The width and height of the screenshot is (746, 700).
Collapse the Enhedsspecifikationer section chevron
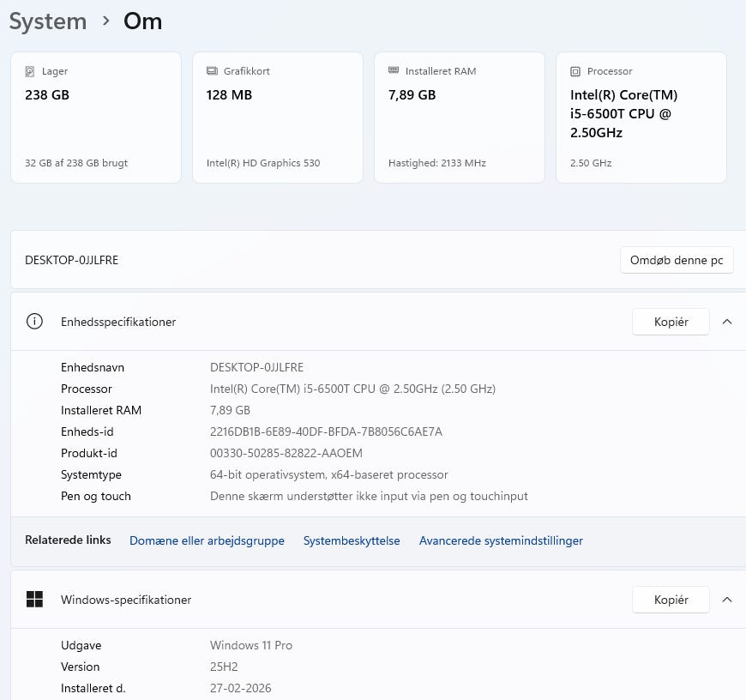[727, 322]
